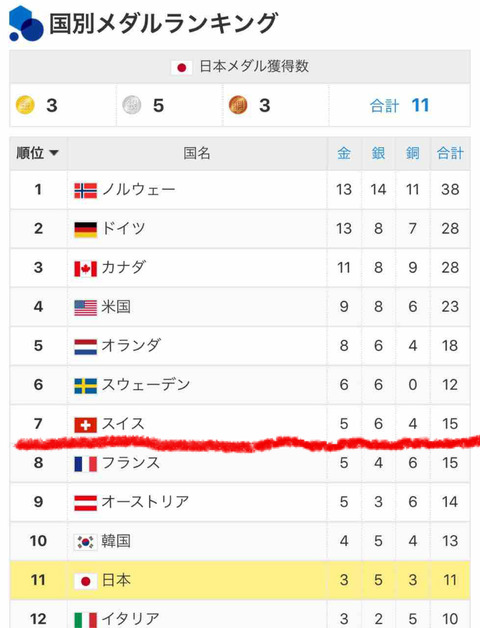Image resolution: width=480 pixels, height=628 pixels.
Task: Click the 合計 11 total link
Action: click(x=399, y=105)
